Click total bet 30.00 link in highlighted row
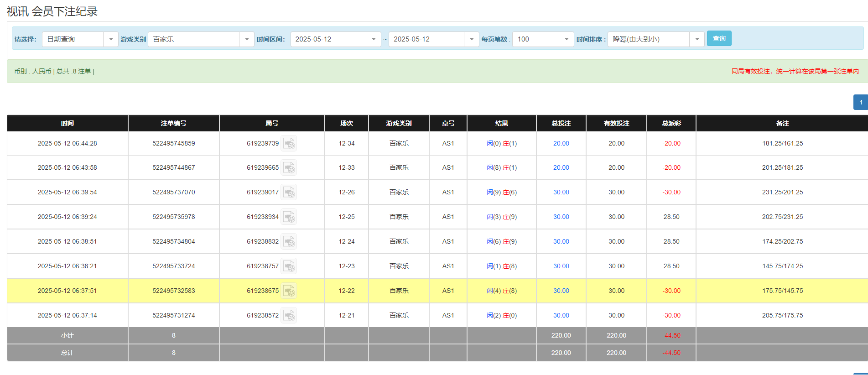 pos(561,291)
